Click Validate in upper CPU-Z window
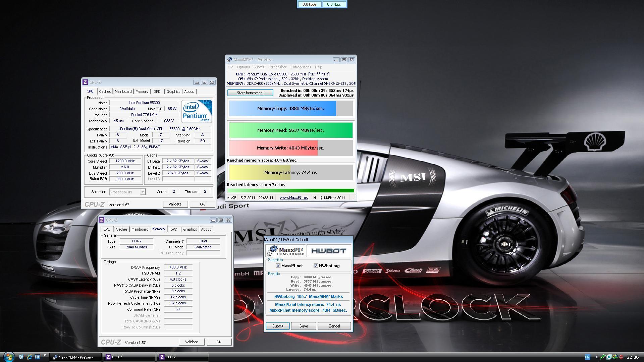 point(175,204)
